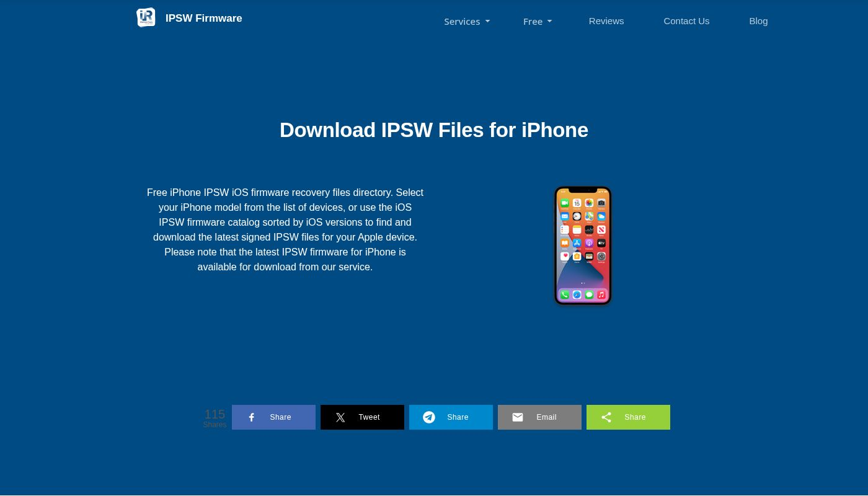Open the Contact Us page
The width and height of the screenshot is (868, 496).
click(686, 21)
